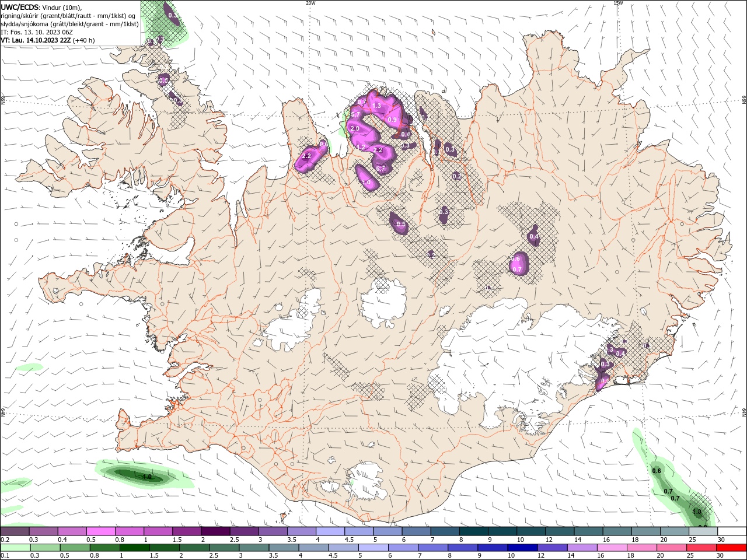Click the dark blue 10 swatch on the rain scale
Screen dimensions: 747x560
(522, 548)
